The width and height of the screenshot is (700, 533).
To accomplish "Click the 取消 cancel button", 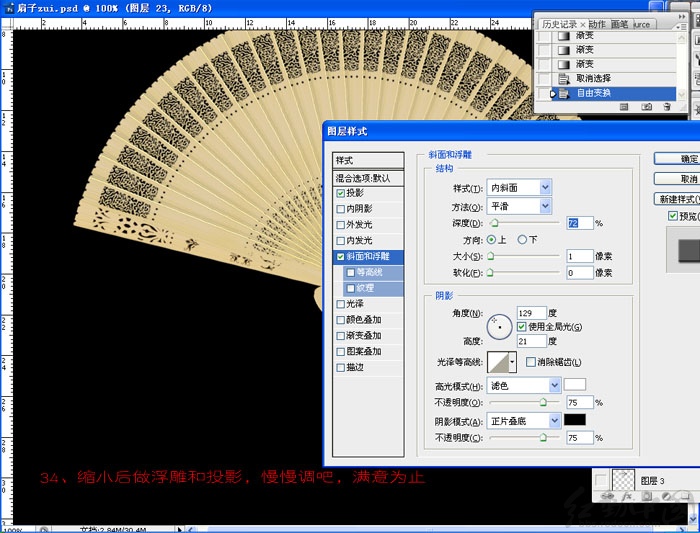I will [677, 179].
